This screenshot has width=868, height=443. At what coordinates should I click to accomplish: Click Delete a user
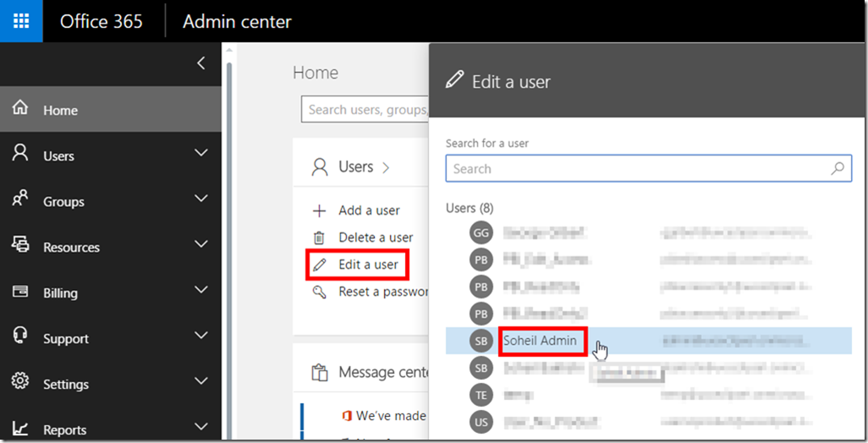[376, 238]
